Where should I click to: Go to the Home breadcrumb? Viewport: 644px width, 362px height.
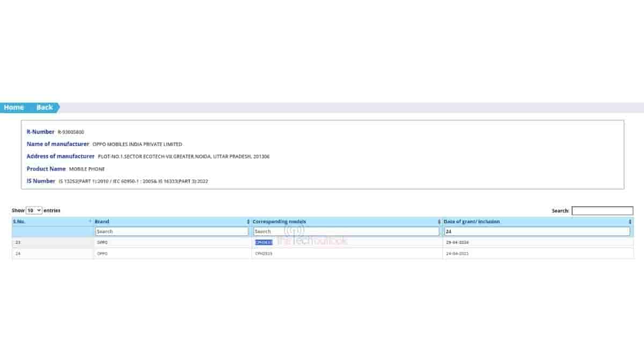[x=14, y=107]
